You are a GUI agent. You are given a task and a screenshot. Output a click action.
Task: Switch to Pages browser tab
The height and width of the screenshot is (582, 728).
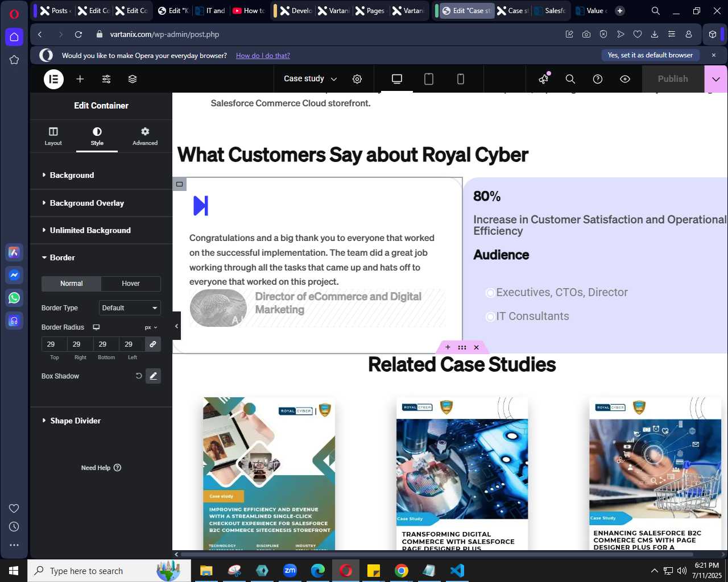point(370,11)
